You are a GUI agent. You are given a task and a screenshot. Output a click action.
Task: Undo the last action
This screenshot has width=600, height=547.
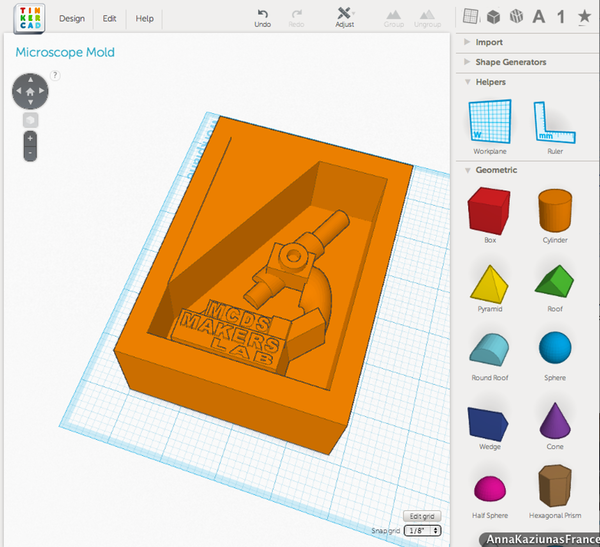pos(262,18)
